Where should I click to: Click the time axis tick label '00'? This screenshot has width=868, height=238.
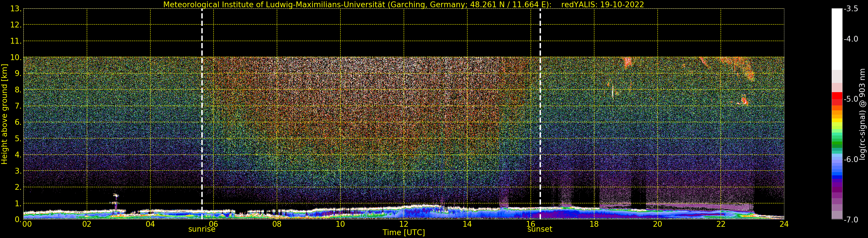click(x=27, y=224)
